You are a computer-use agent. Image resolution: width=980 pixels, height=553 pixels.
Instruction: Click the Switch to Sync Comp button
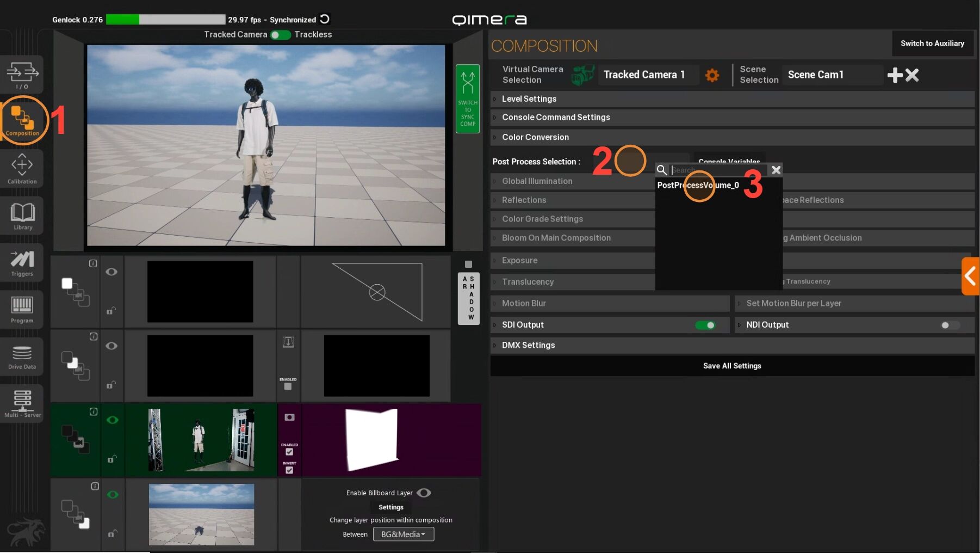pyautogui.click(x=467, y=99)
